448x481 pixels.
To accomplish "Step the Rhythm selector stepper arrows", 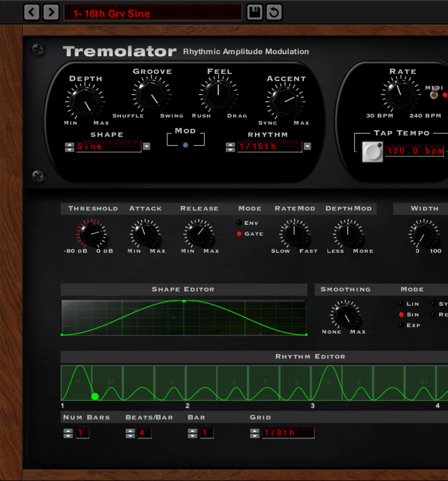I will coord(230,147).
